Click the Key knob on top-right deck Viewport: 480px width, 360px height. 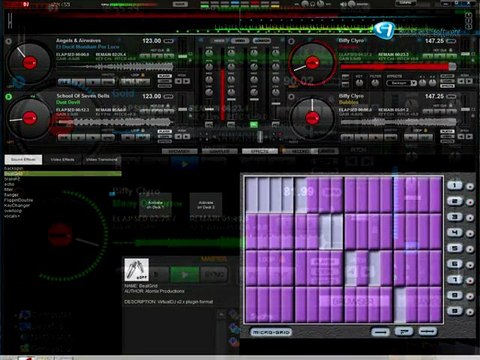coord(359,83)
